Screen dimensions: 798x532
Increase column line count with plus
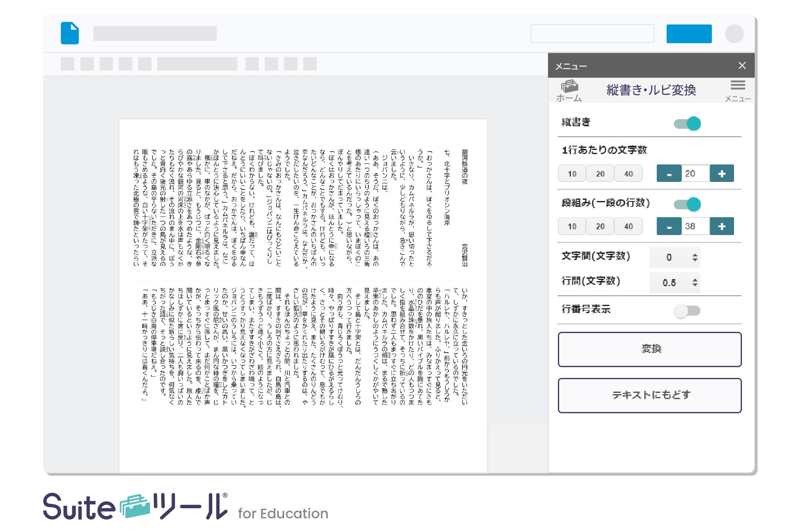click(x=722, y=226)
